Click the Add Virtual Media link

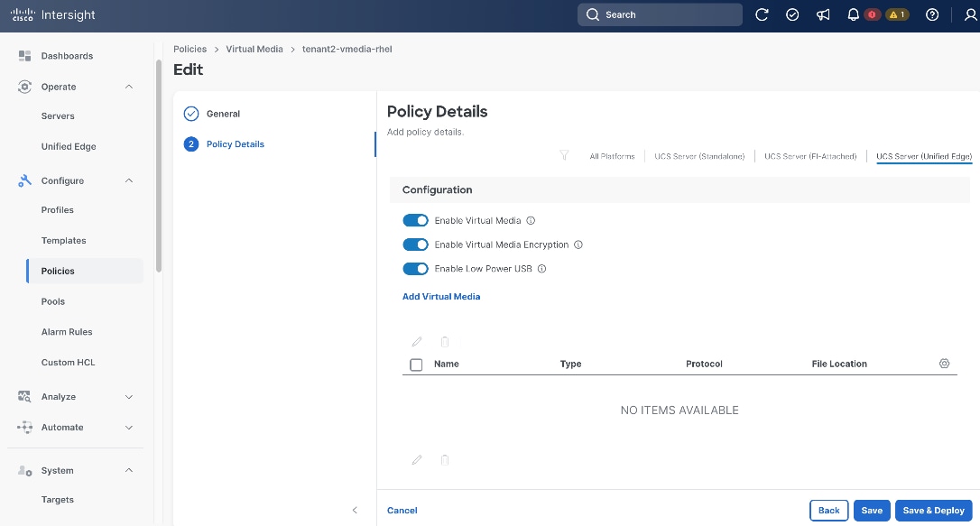(x=441, y=297)
